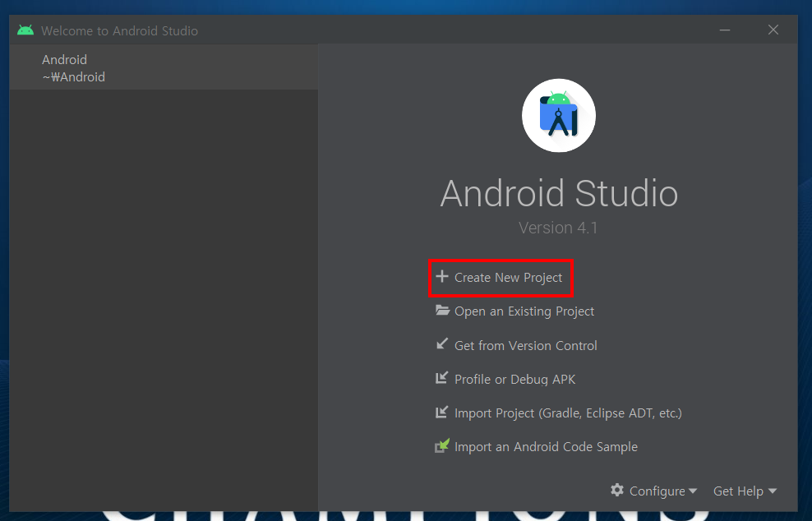The image size is (812, 521).
Task: Minimize the Welcome to Android Studio window
Action: click(x=725, y=30)
